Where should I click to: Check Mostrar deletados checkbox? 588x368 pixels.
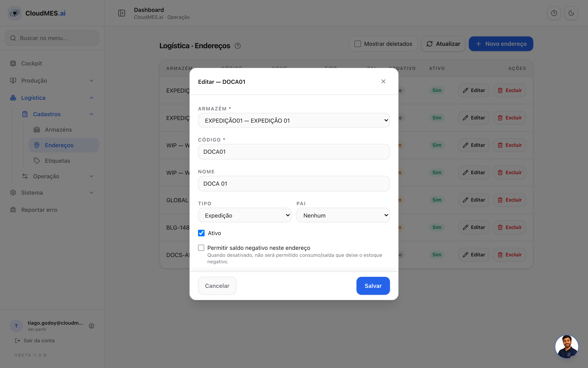click(357, 44)
